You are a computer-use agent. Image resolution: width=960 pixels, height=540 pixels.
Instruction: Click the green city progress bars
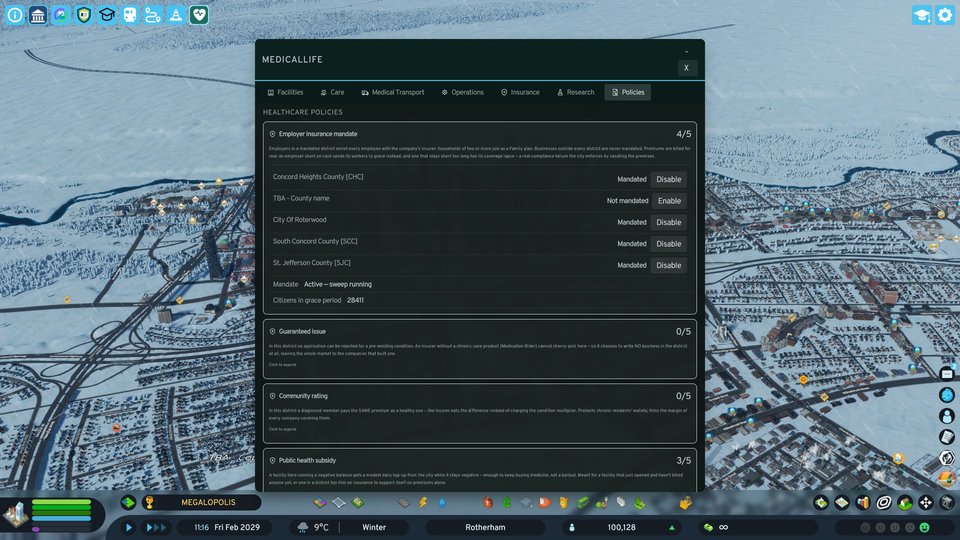[x=61, y=514]
